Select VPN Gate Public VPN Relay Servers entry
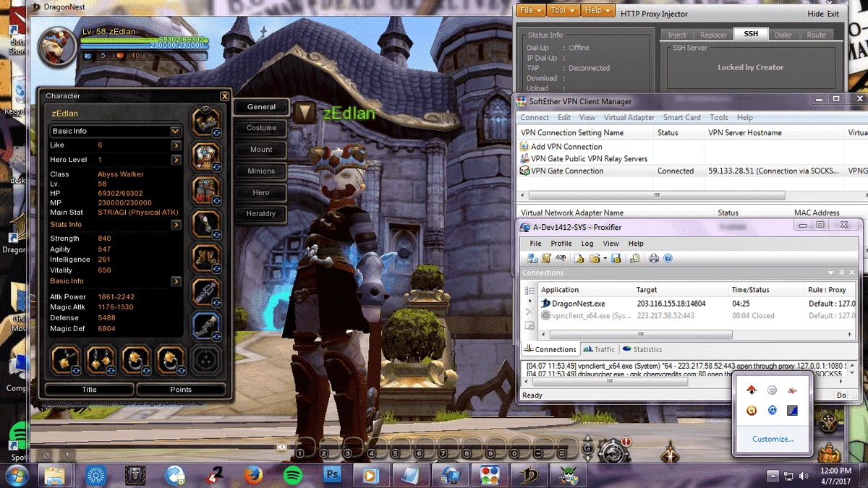The width and height of the screenshot is (868, 488). tap(584, 159)
